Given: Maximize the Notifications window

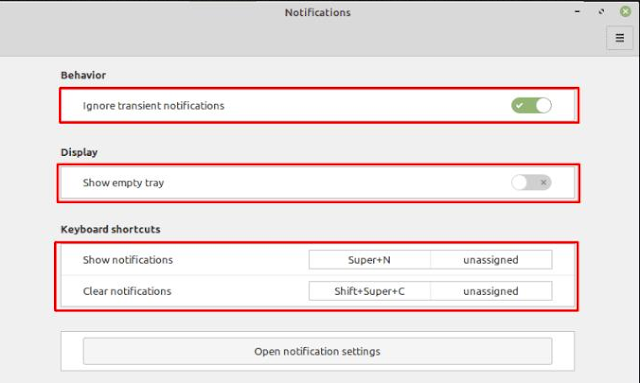Looking at the screenshot, I should click(601, 11).
